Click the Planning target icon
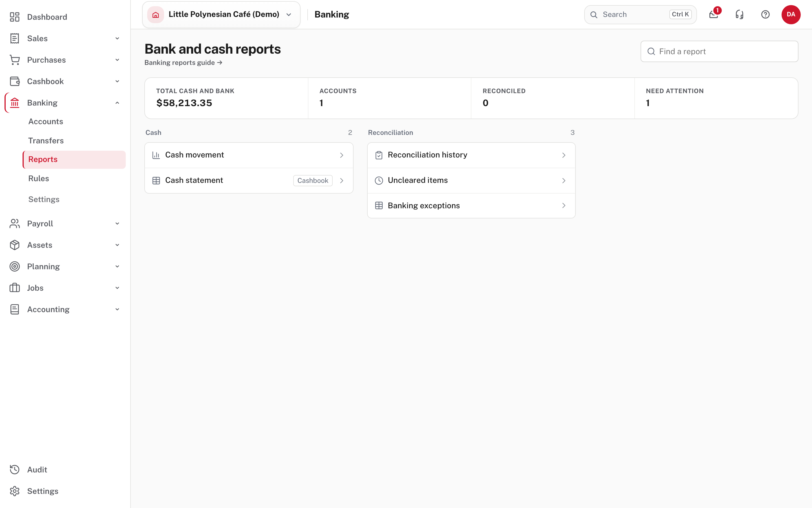The image size is (812, 508). [14, 266]
